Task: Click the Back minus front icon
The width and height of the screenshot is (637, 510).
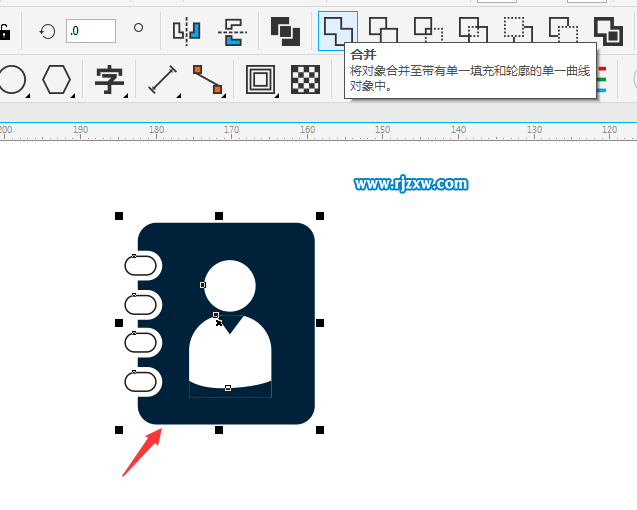Action: 563,30
